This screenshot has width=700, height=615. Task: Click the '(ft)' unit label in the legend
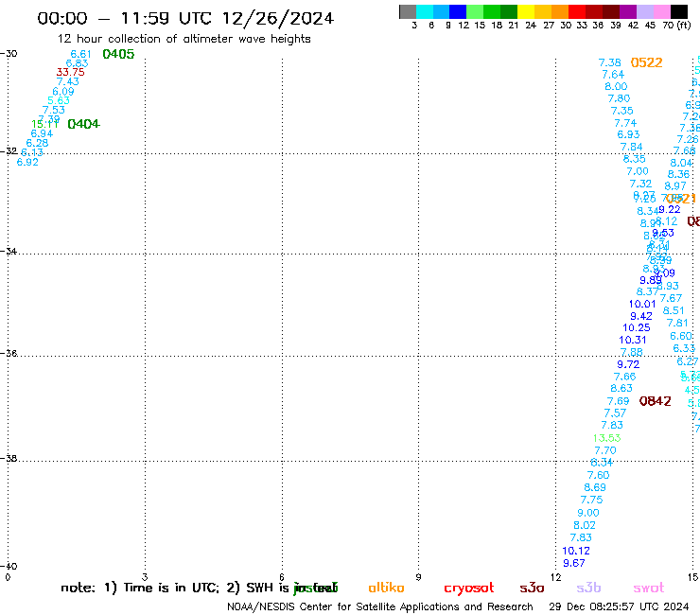click(684, 26)
